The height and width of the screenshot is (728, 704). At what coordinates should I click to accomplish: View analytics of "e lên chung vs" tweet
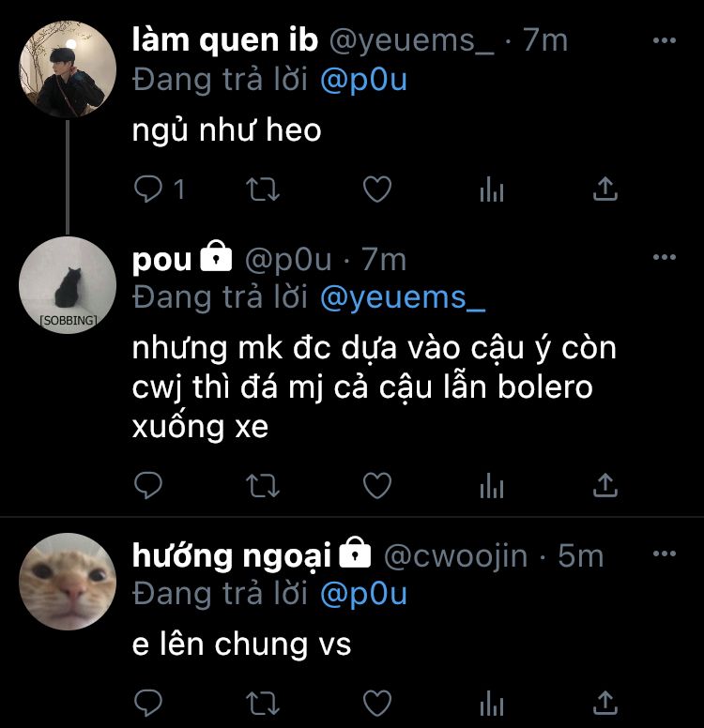pos(492,704)
